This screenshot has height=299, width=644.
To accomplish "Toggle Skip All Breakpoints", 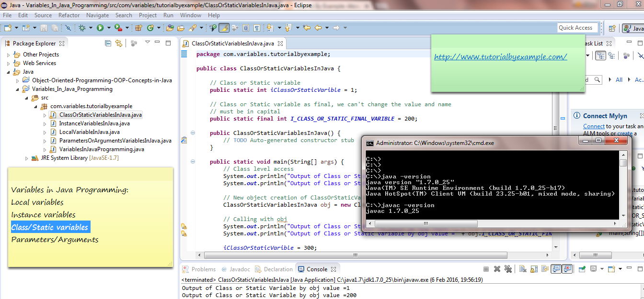I will coord(68,28).
